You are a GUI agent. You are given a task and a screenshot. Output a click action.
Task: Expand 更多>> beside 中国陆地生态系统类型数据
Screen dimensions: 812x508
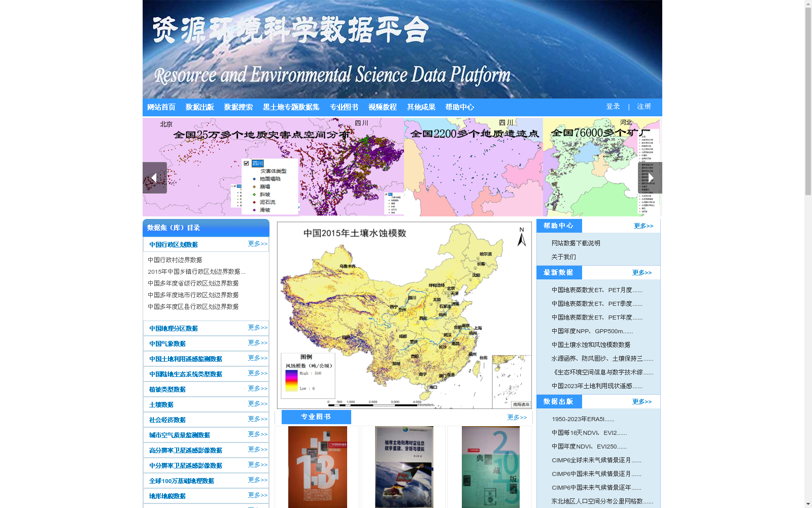258,373
